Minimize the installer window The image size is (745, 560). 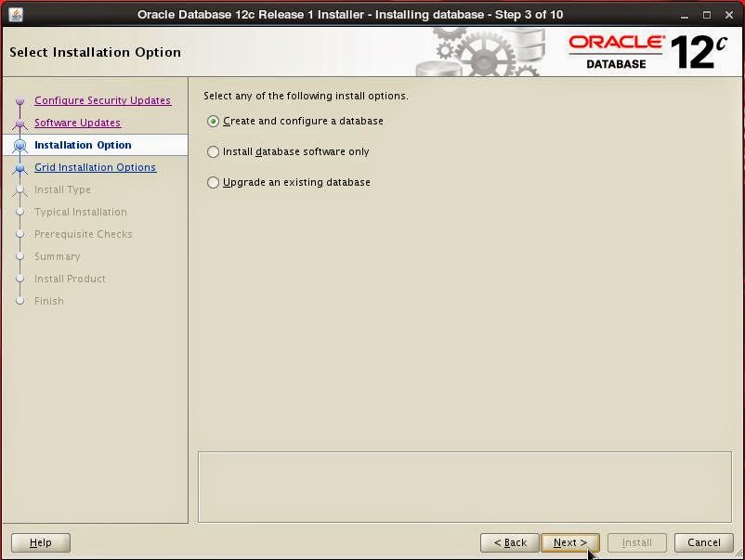coord(685,15)
